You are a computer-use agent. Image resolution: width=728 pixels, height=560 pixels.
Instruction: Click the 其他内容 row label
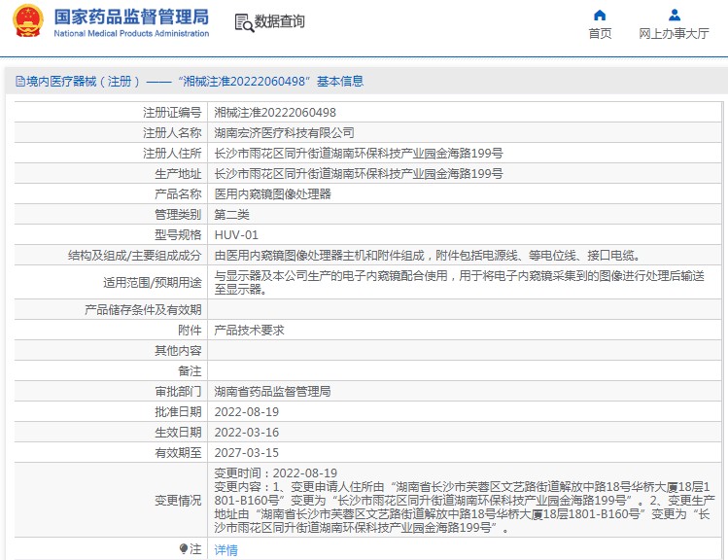pos(178,351)
